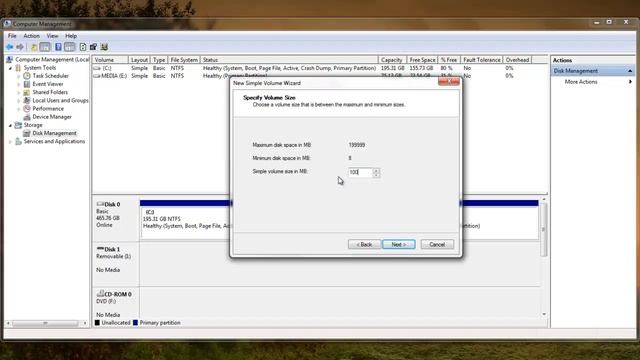640x360 pixels.
Task: Sort by the Capacity column header
Action: click(392, 60)
